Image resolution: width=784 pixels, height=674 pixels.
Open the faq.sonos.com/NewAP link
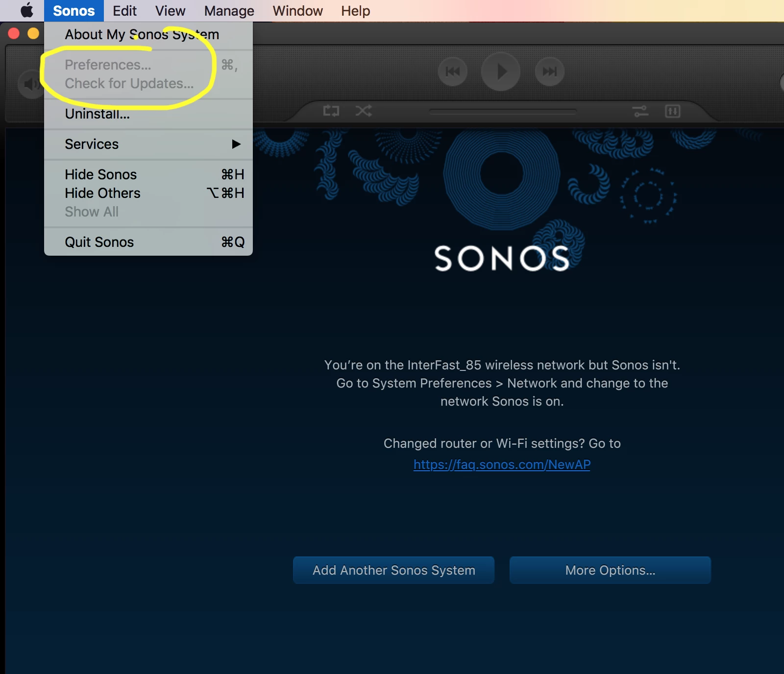[502, 464]
